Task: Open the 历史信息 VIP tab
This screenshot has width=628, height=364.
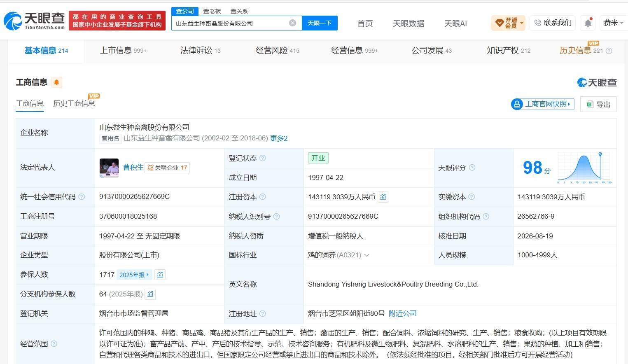Action: [581, 51]
